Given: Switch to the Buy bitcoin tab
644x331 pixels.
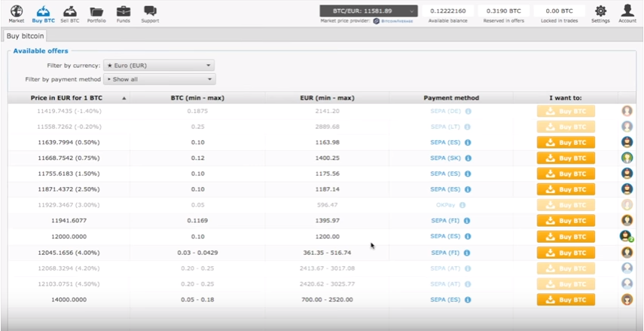Looking at the screenshot, I should coord(25,36).
